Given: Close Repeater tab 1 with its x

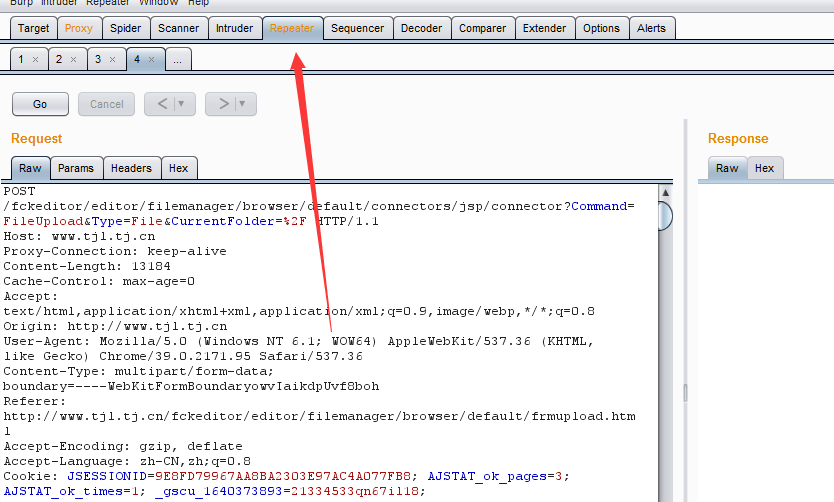Looking at the screenshot, I should 36,60.
